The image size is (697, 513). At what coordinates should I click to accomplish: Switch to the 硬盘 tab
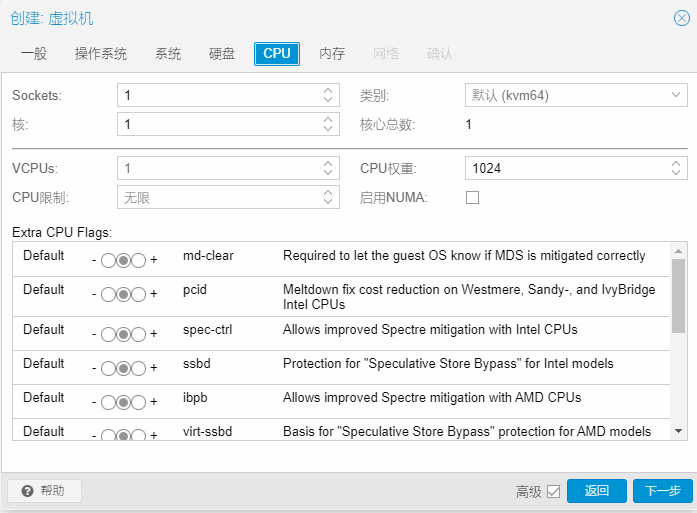click(222, 54)
